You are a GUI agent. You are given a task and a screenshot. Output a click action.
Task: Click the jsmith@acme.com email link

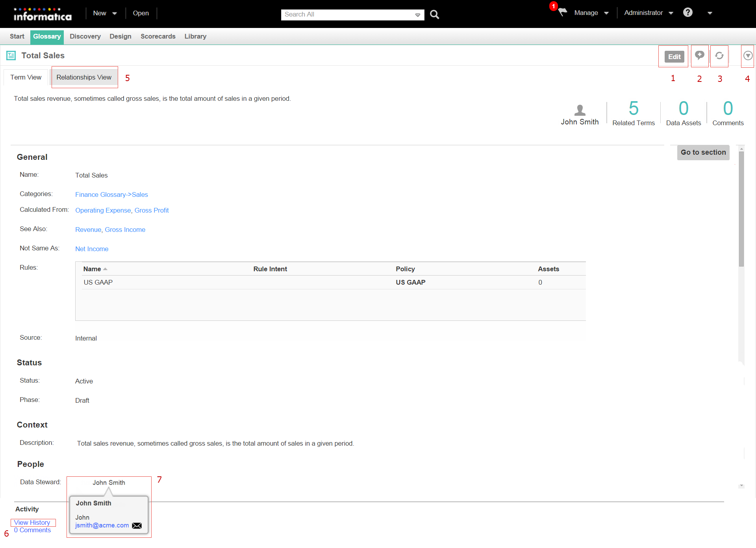(x=102, y=525)
